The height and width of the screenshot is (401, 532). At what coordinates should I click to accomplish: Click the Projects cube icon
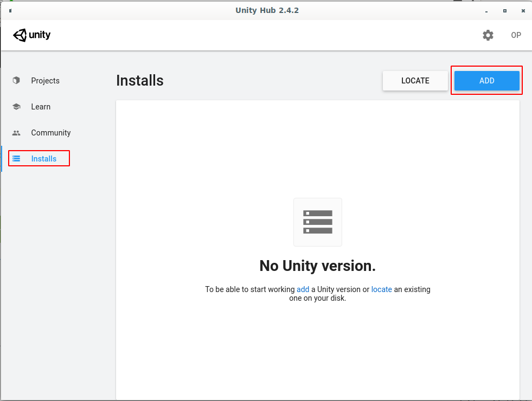coord(16,81)
